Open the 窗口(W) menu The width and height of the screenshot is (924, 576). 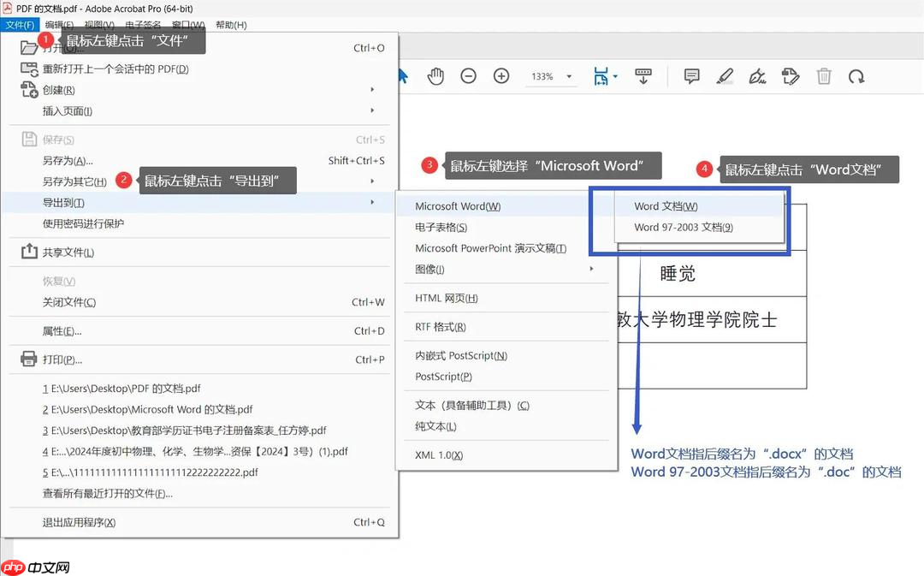tap(187, 25)
